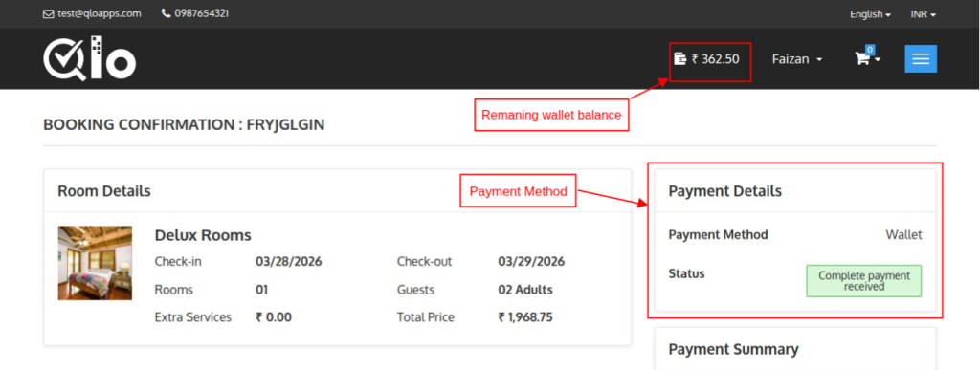
Task: Click the Check-in label
Action: tap(178, 261)
